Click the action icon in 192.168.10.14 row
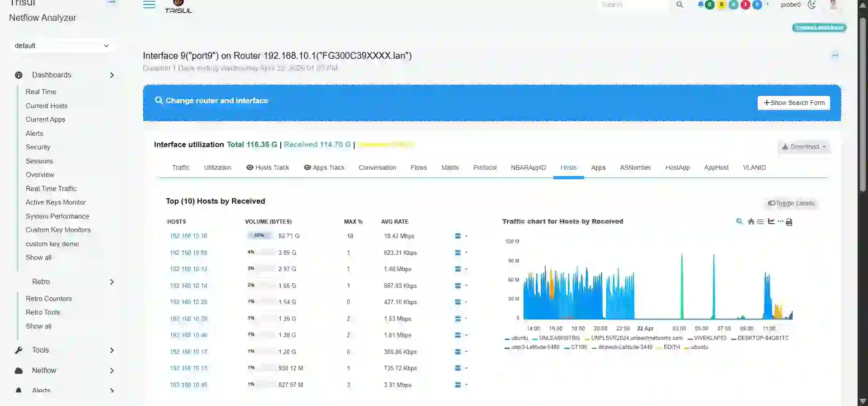The width and height of the screenshot is (868, 406). (458, 286)
